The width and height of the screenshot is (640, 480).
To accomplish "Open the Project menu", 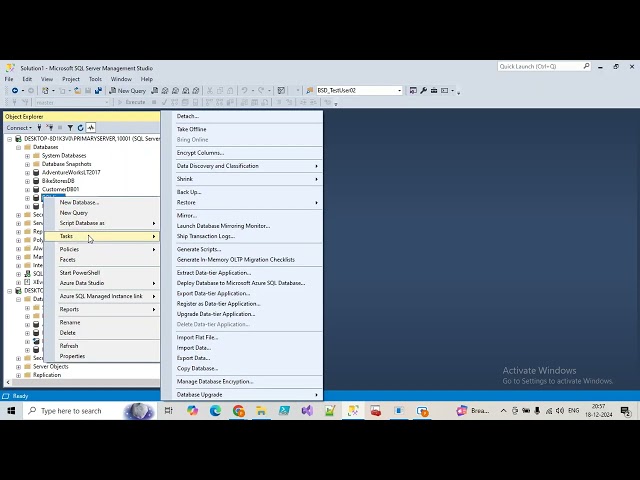I will point(71,79).
